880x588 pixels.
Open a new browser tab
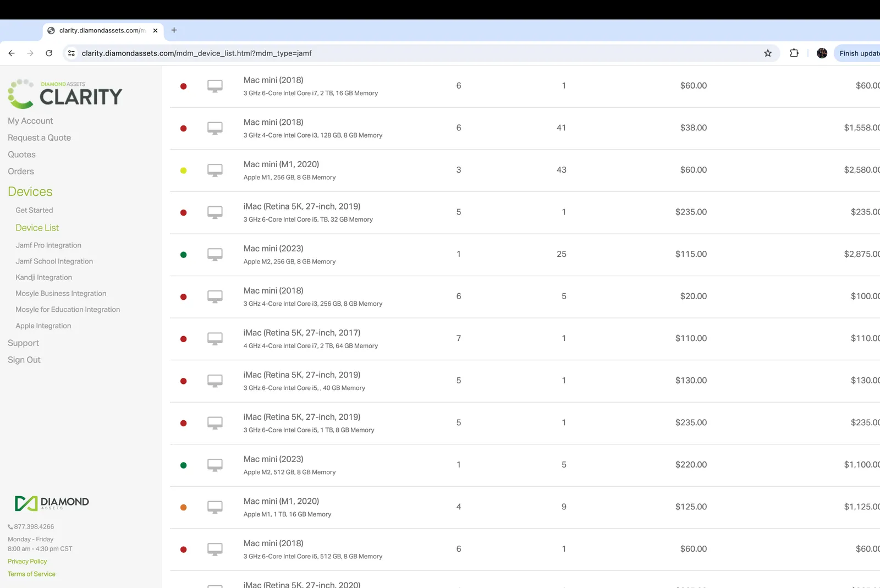point(174,30)
